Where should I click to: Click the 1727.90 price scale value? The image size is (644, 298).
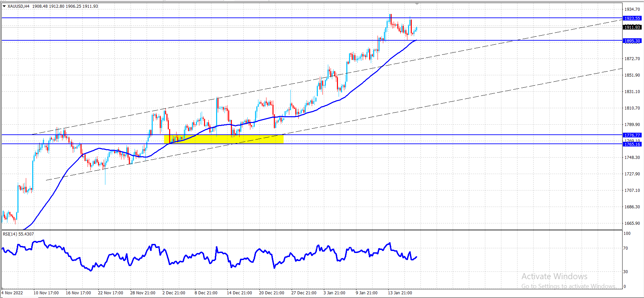tap(632, 174)
